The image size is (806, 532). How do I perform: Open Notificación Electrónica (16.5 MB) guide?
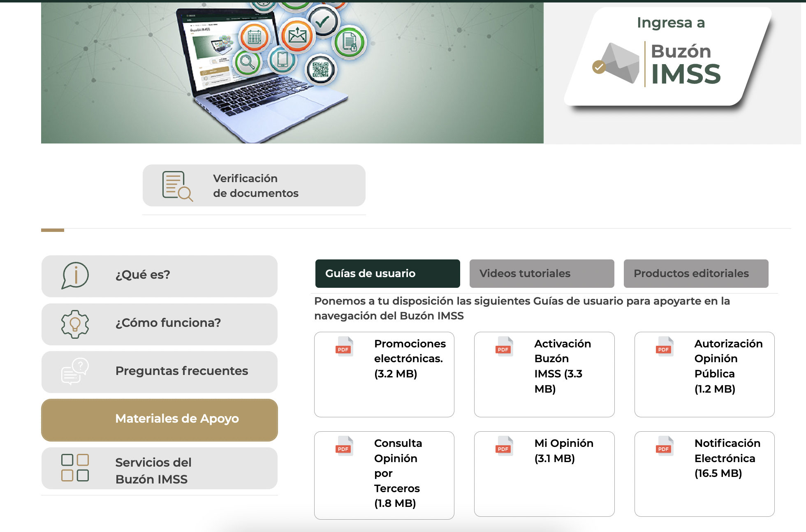point(704,474)
